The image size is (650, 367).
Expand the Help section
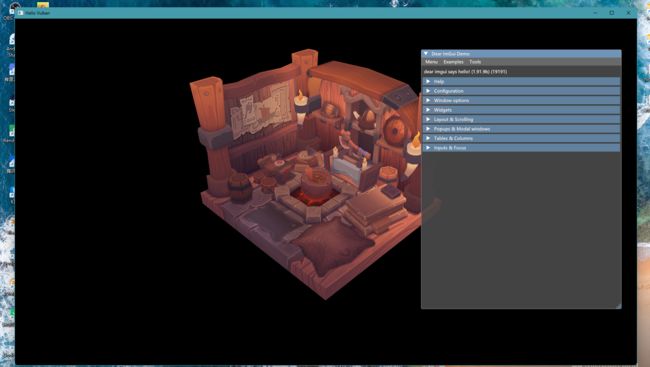[x=521, y=81]
